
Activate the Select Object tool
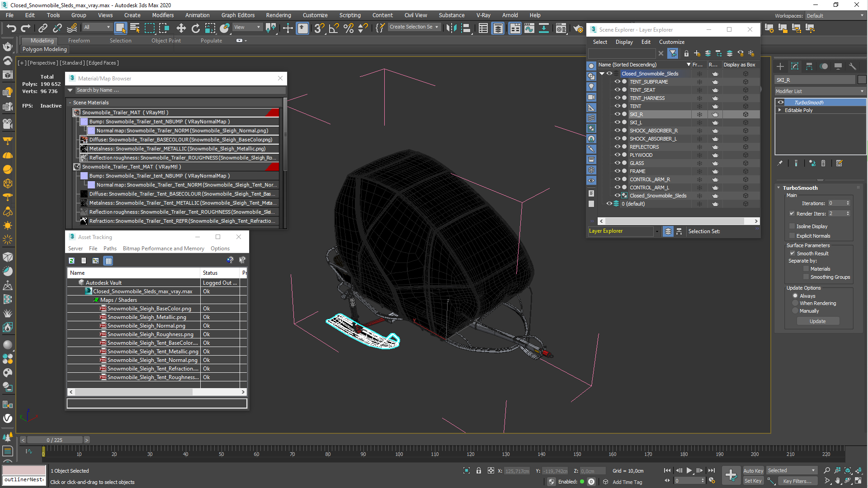(x=120, y=28)
